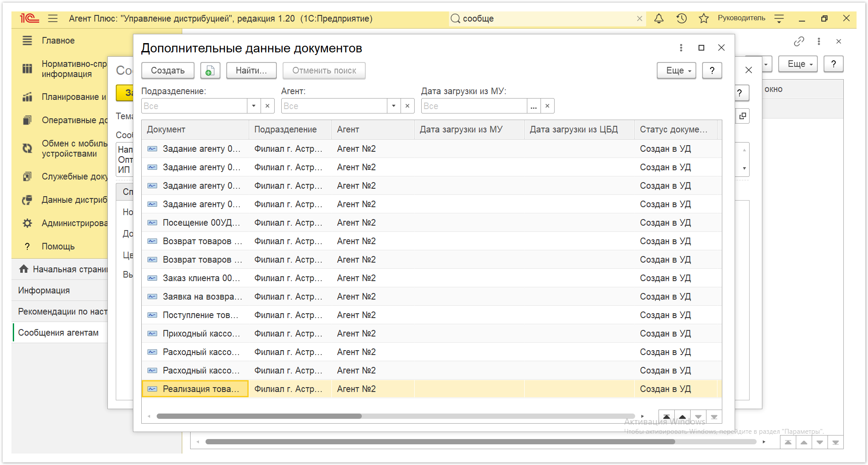Click the notifications bell icon

pos(659,18)
